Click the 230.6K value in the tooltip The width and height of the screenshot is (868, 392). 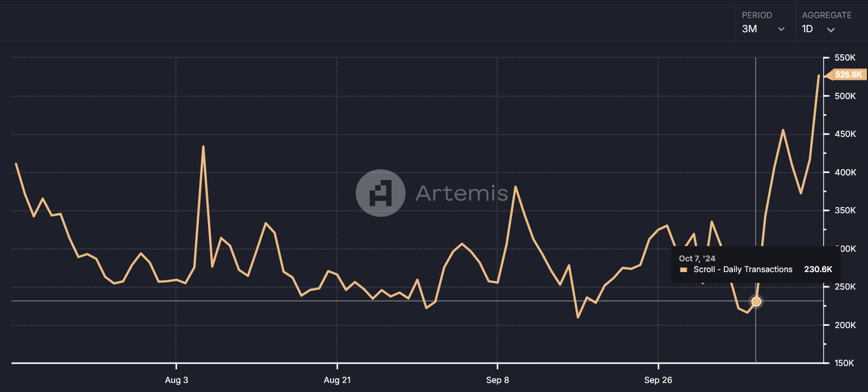coord(818,269)
